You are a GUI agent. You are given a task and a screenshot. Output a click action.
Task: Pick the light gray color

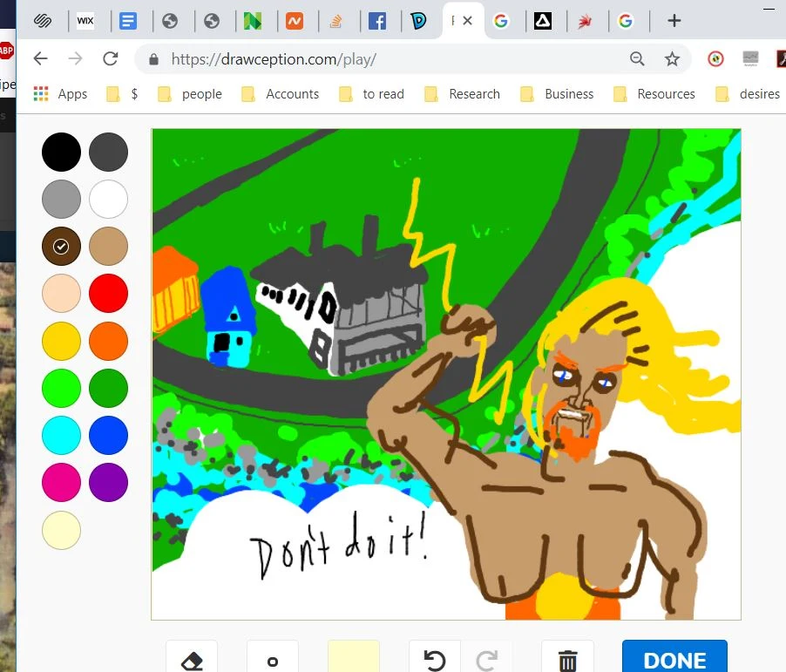pyautogui.click(x=61, y=199)
